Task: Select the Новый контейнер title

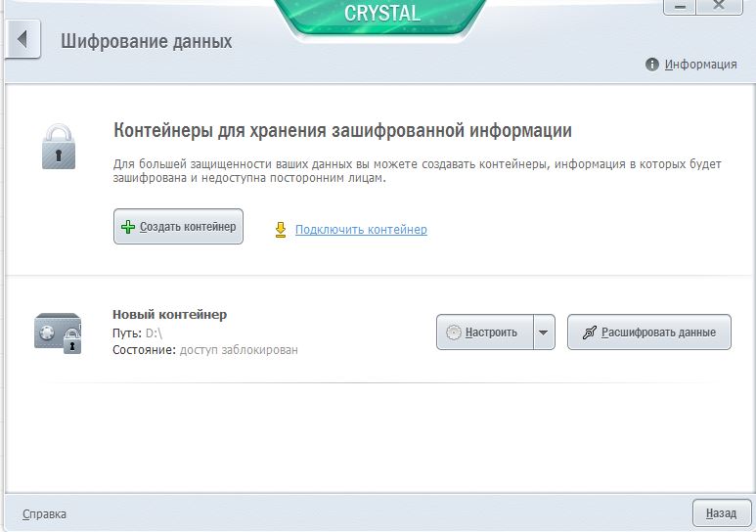Action: click(170, 315)
